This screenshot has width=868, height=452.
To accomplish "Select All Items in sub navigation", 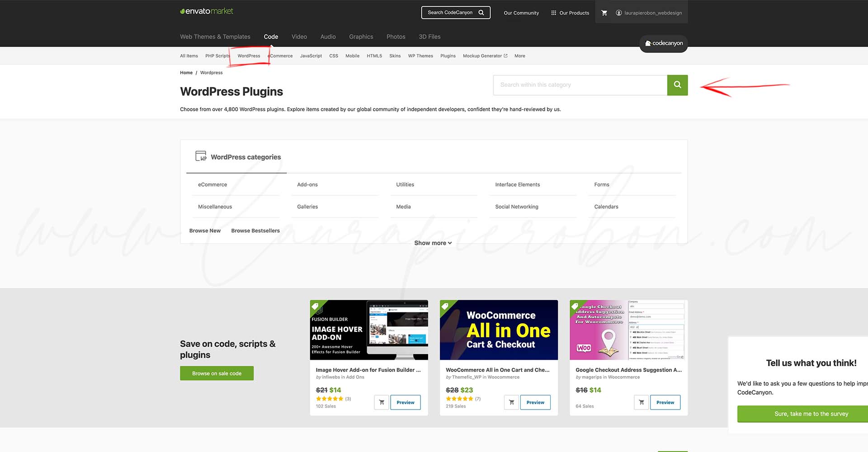I will (x=189, y=56).
